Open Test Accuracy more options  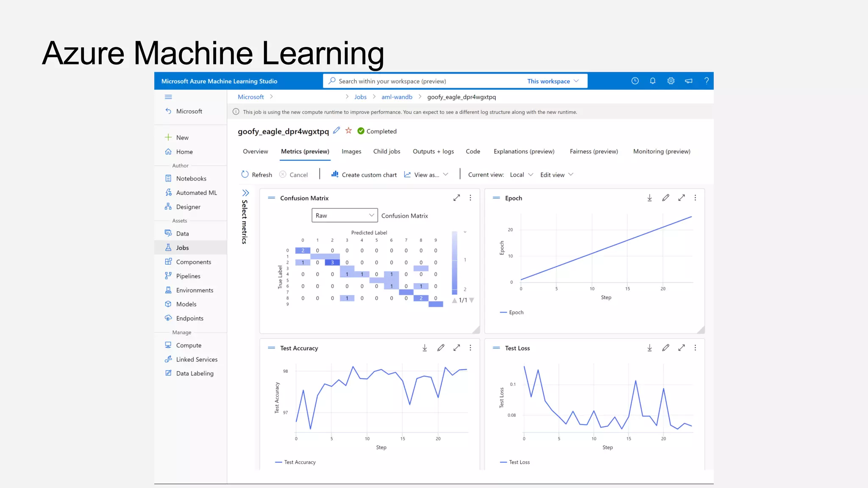point(470,348)
